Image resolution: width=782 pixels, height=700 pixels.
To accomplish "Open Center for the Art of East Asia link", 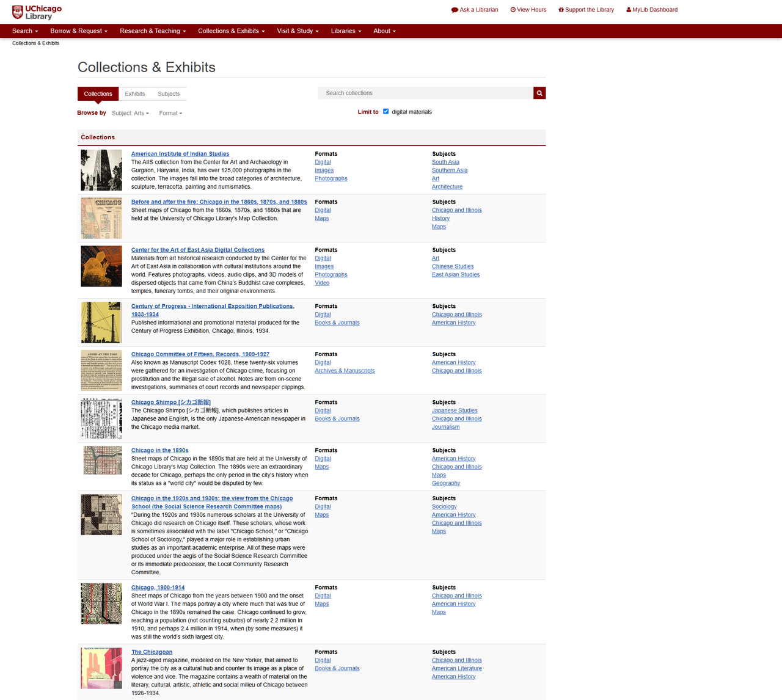I will [198, 250].
